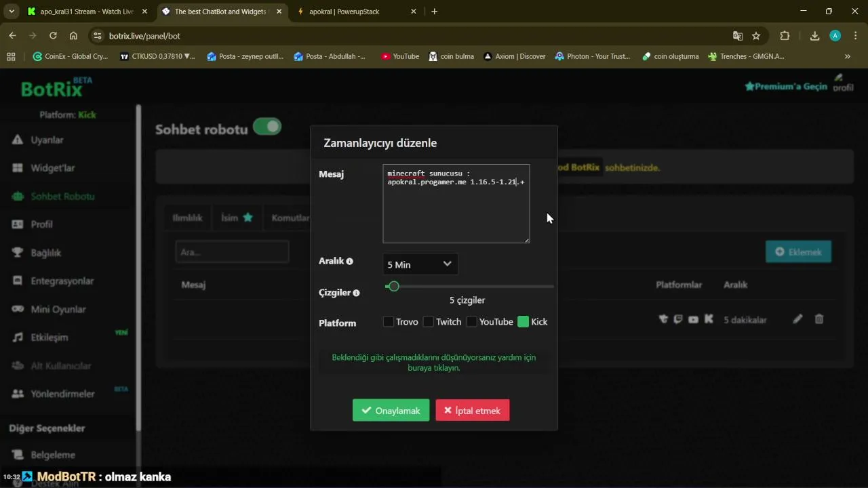Open Alt Kullanıcılar sidebar item
Screen dimensions: 868x488
60,365
